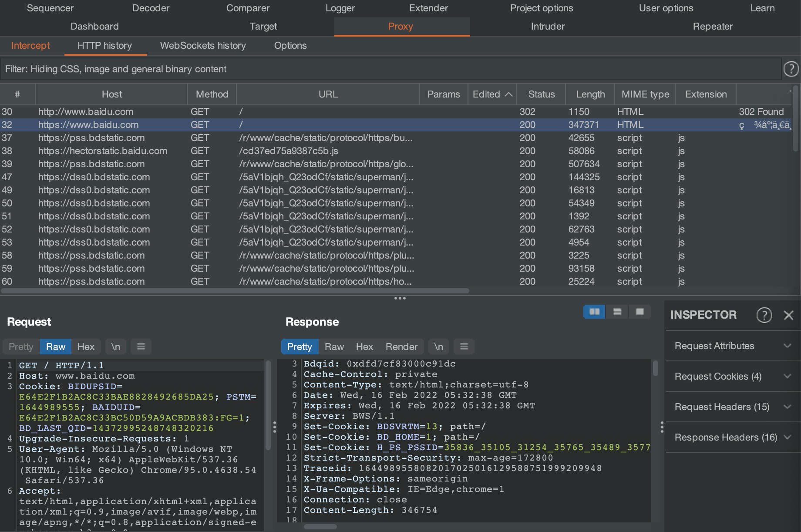Image resolution: width=801 pixels, height=532 pixels.
Task: Sort history by the Edited column
Action: 491,94
